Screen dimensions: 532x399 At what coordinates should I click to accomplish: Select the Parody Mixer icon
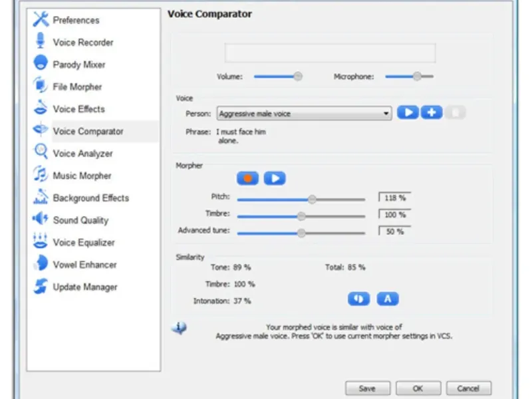click(41, 63)
